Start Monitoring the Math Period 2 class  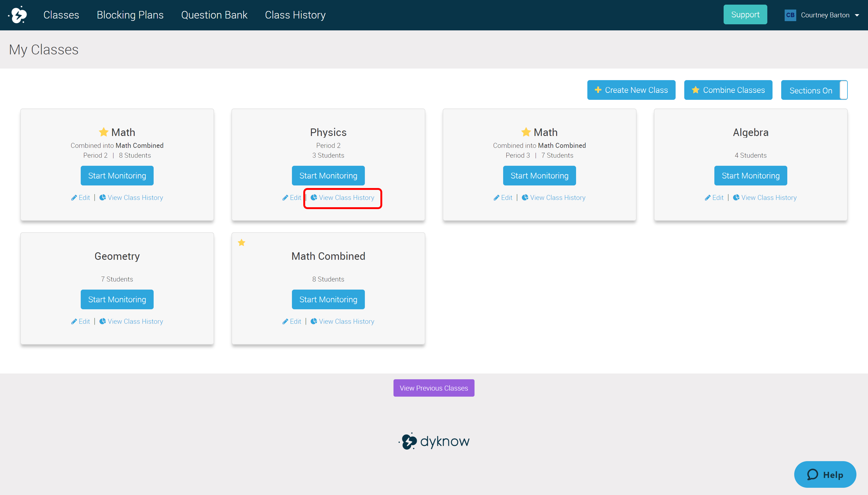tap(117, 175)
